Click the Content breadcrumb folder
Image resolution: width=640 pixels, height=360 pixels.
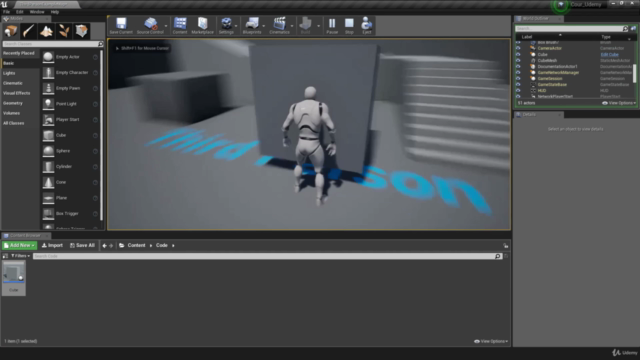click(136, 245)
